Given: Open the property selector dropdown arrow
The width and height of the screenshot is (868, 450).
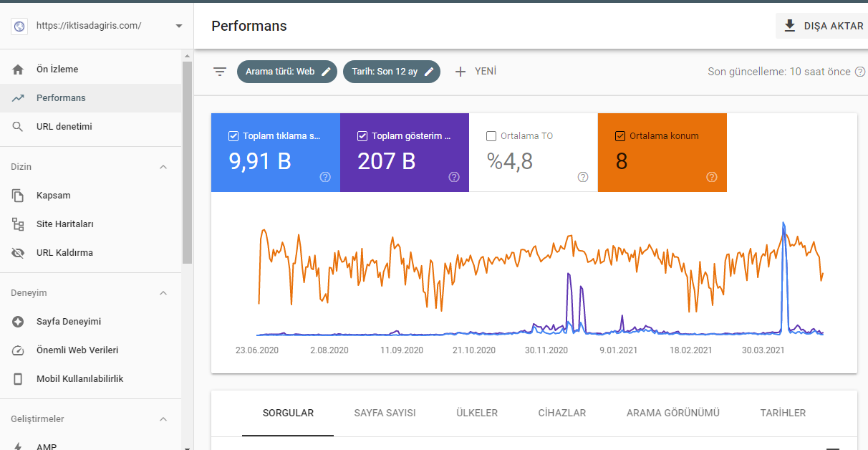Looking at the screenshot, I should point(178,26).
